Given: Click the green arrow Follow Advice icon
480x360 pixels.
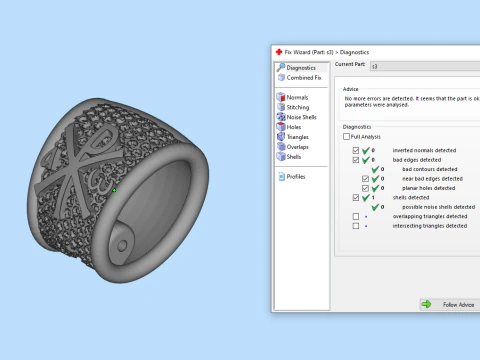Looking at the screenshot, I should (426, 304).
